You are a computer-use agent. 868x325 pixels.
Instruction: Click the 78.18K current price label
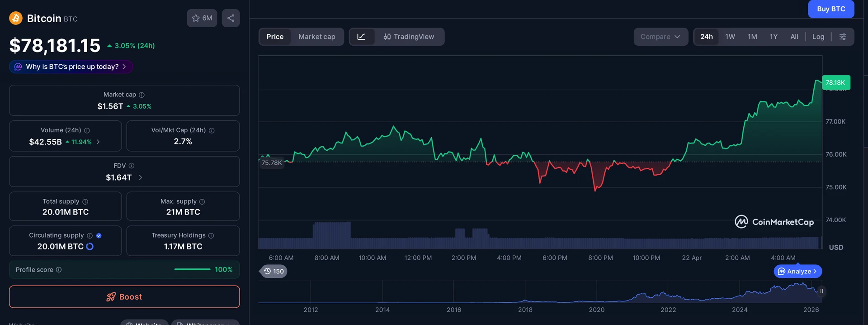point(836,82)
